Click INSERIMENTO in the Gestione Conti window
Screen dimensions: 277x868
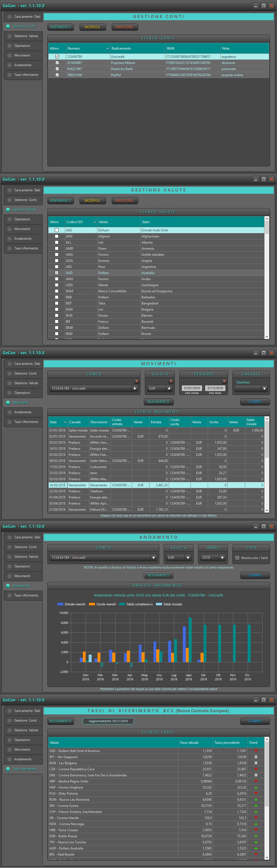point(61,27)
